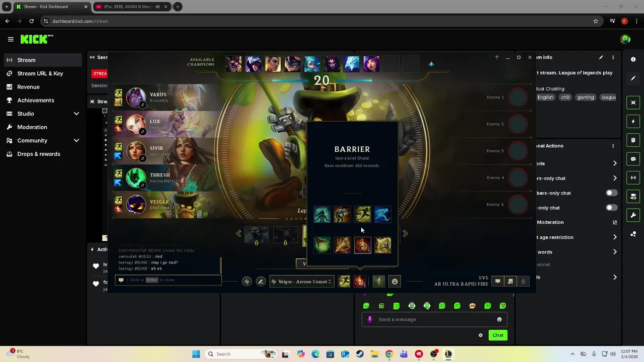Open League client help question mark

497,57
